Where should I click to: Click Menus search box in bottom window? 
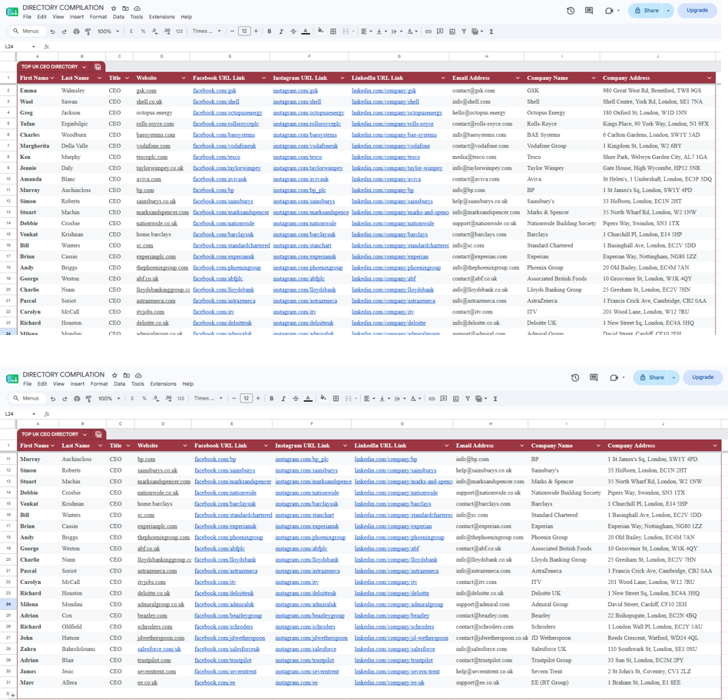tap(28, 399)
